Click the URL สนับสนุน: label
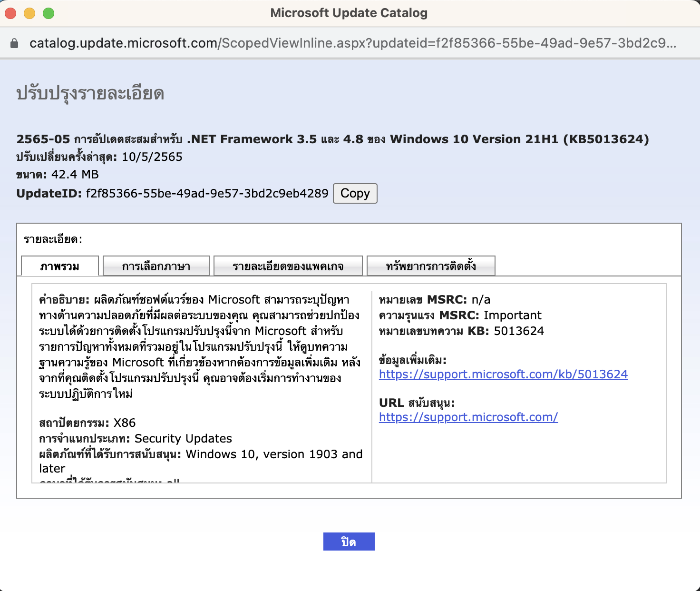Screen dimensions: 700x591 417,403
